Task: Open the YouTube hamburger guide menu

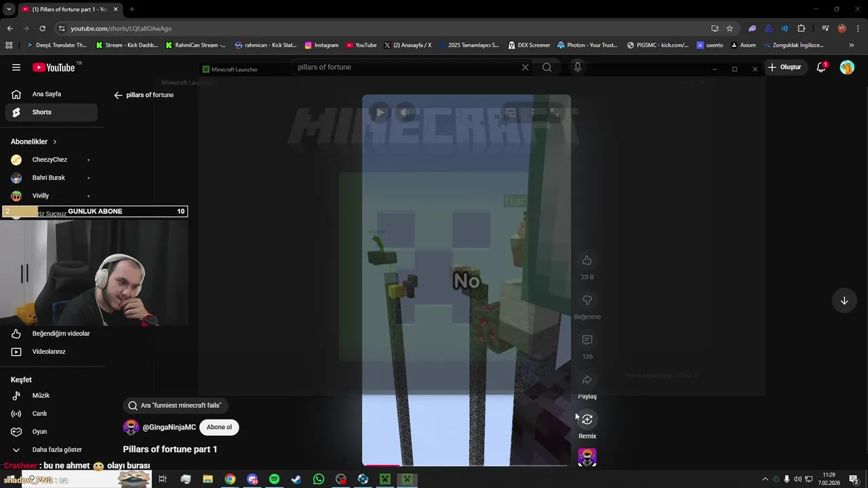Action: tap(16, 67)
